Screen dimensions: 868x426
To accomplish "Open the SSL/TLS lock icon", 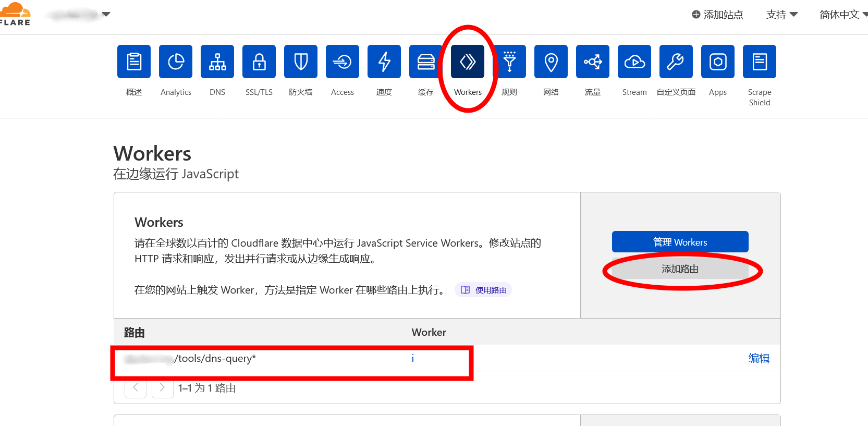I will [259, 62].
